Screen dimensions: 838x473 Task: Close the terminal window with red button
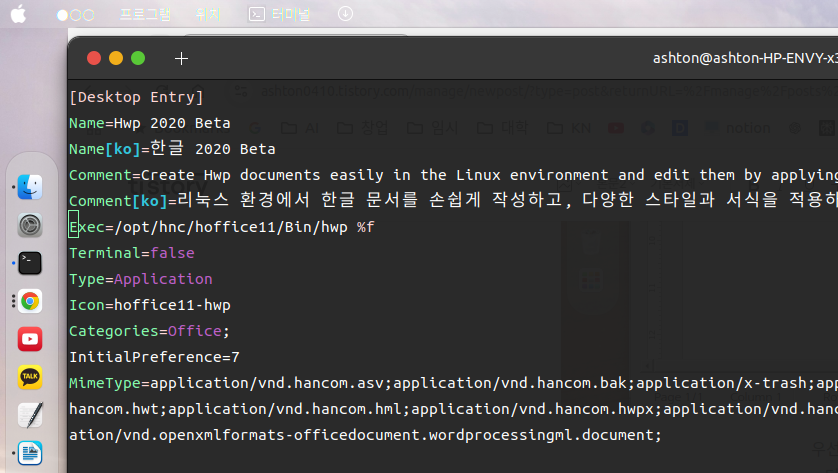pyautogui.click(x=94, y=58)
